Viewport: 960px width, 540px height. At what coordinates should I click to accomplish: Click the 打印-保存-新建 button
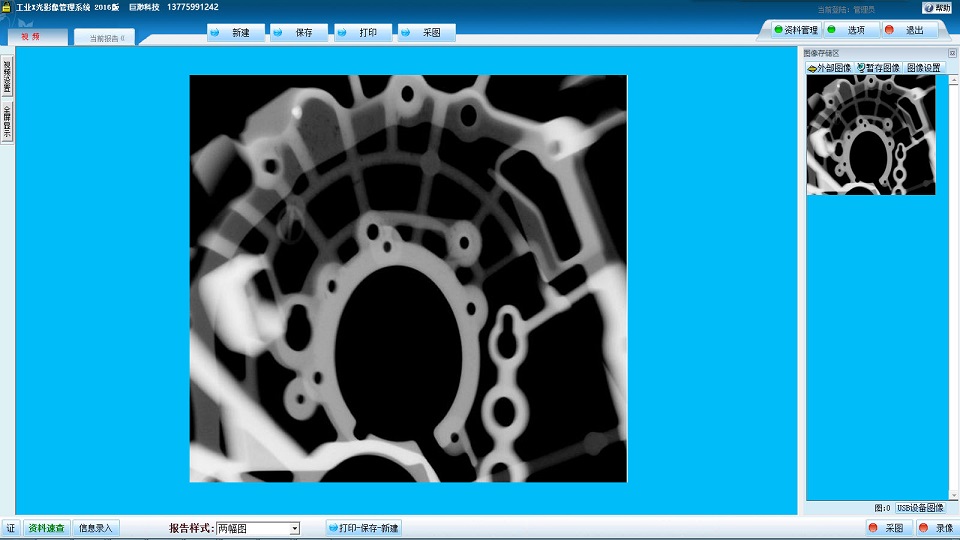point(364,528)
